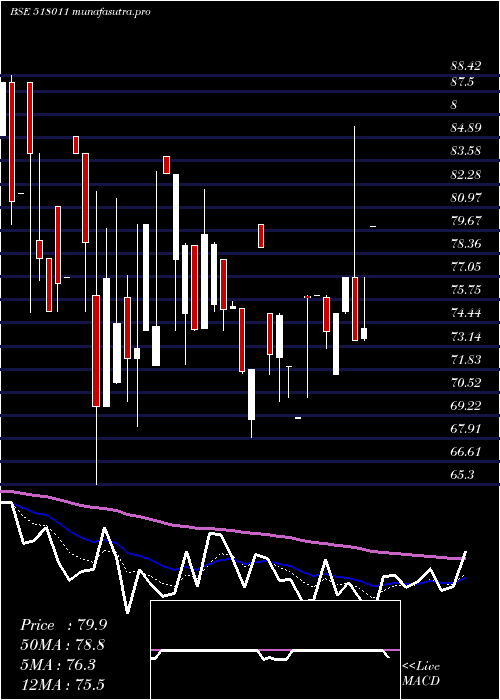Click the 80.97 price axis label
This screenshot has height=700, width=500.
point(466,197)
